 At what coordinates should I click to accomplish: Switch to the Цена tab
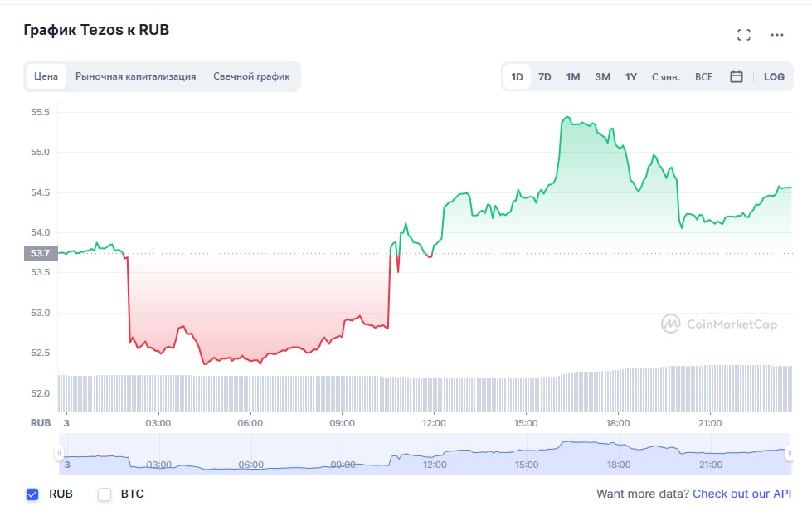click(46, 76)
